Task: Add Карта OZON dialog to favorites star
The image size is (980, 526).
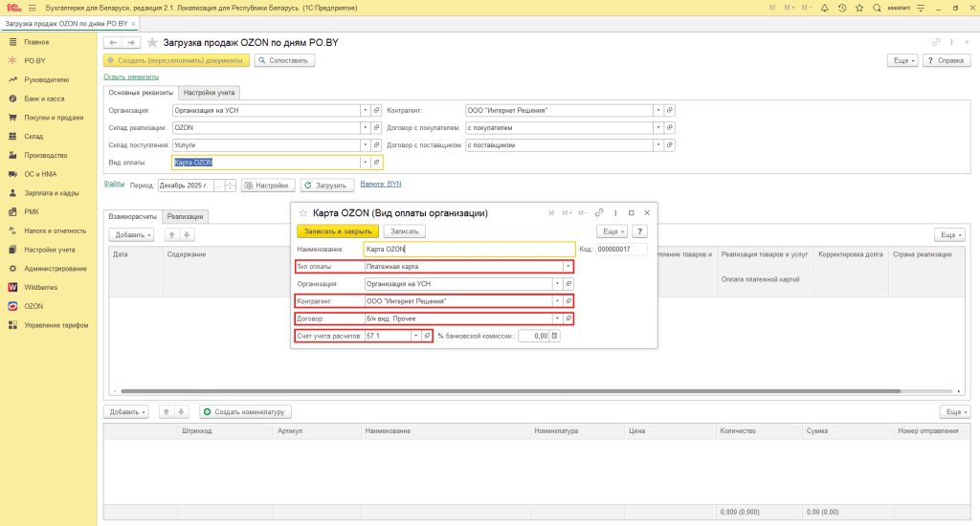Action: click(x=303, y=213)
